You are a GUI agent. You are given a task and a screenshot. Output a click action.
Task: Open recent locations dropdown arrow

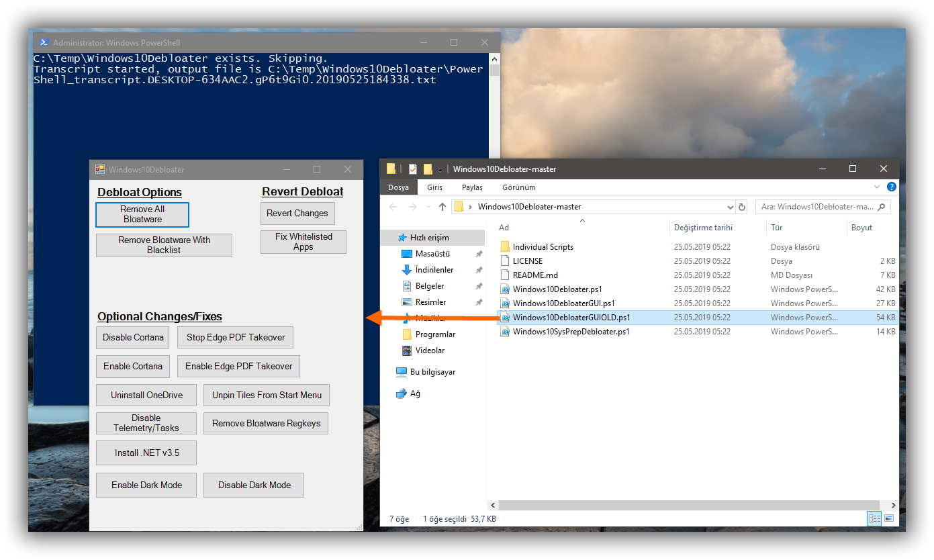click(428, 207)
